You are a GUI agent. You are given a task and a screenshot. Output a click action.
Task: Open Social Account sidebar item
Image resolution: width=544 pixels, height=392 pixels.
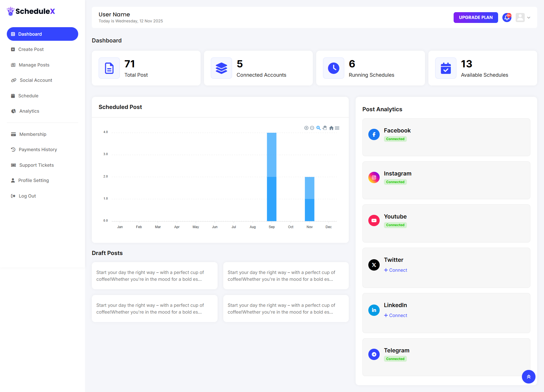coord(36,80)
